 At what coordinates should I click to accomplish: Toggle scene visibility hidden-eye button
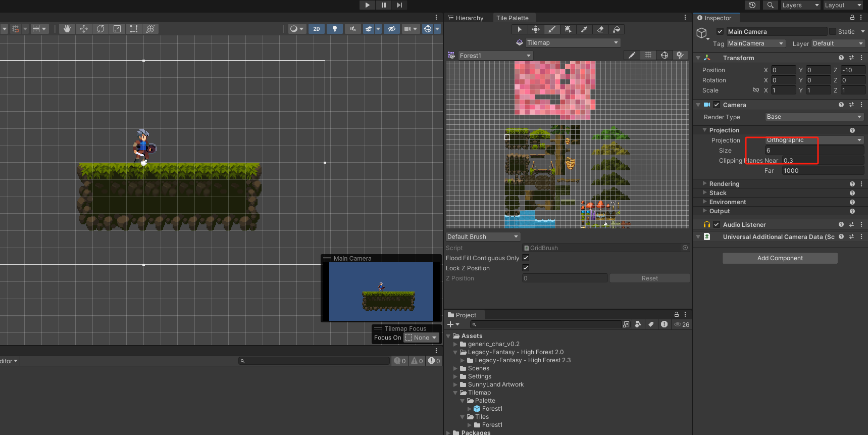391,29
